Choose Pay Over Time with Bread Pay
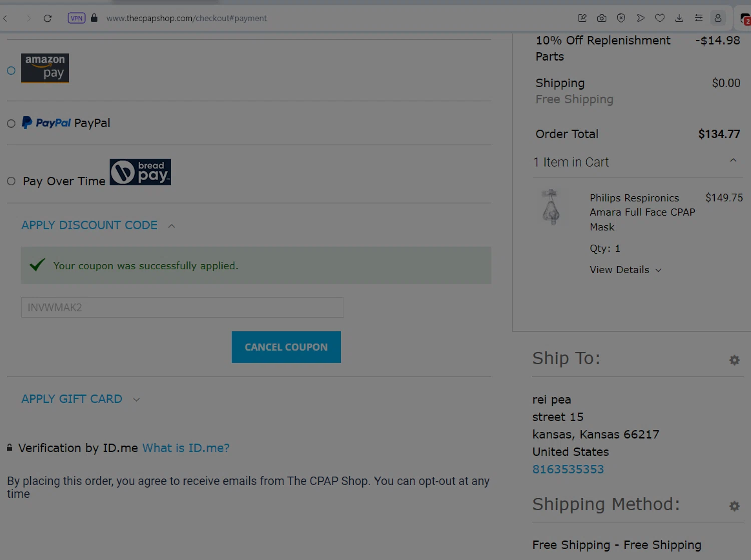751x560 pixels. pos(11,181)
